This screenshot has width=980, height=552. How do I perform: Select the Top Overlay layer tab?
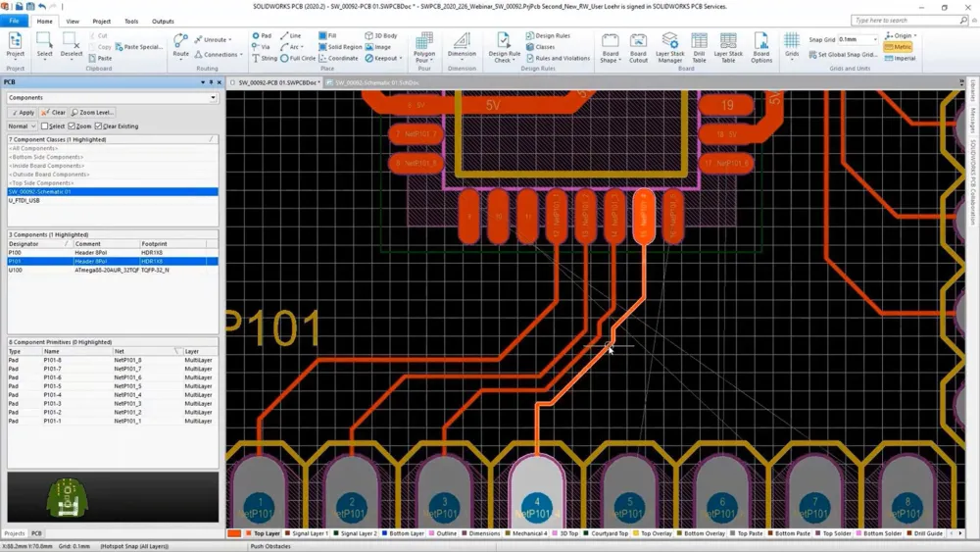point(653,533)
